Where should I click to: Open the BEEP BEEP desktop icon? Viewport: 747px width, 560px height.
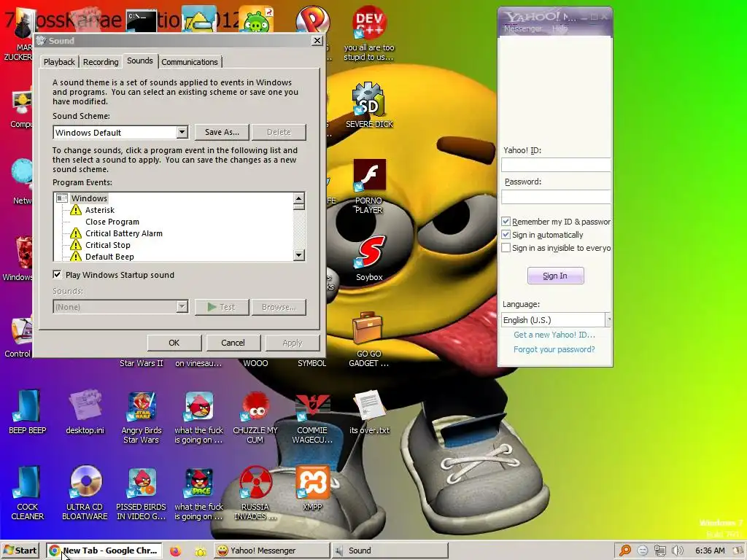pos(27,405)
